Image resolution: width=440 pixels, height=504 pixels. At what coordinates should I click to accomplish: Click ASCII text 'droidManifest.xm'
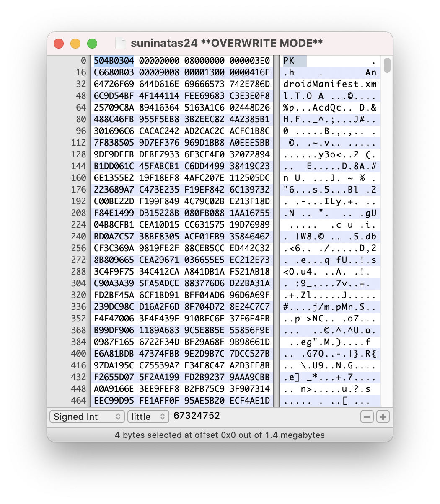pos(330,84)
